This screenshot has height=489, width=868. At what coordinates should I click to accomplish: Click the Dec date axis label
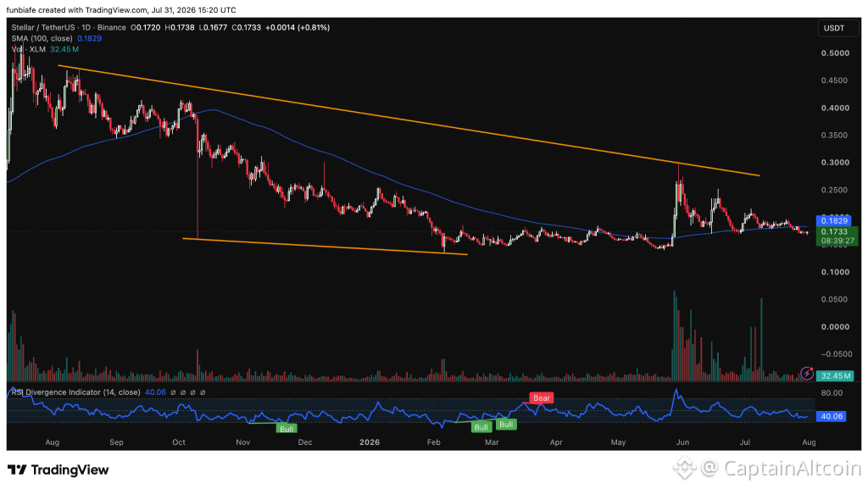(x=305, y=442)
